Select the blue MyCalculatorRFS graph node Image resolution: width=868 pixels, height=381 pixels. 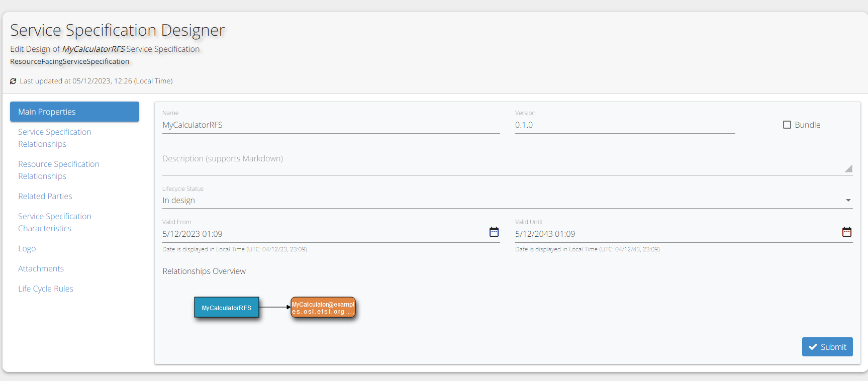(227, 308)
